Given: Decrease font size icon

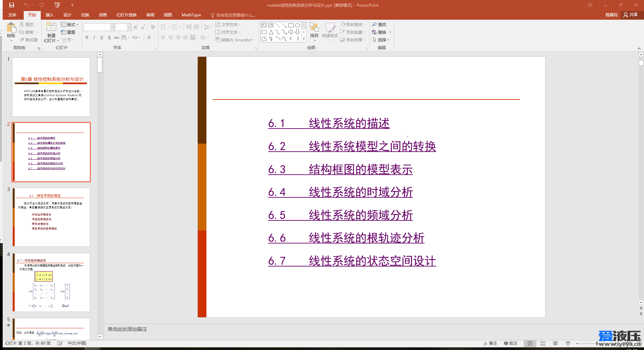Looking at the screenshot, I should point(143,27).
